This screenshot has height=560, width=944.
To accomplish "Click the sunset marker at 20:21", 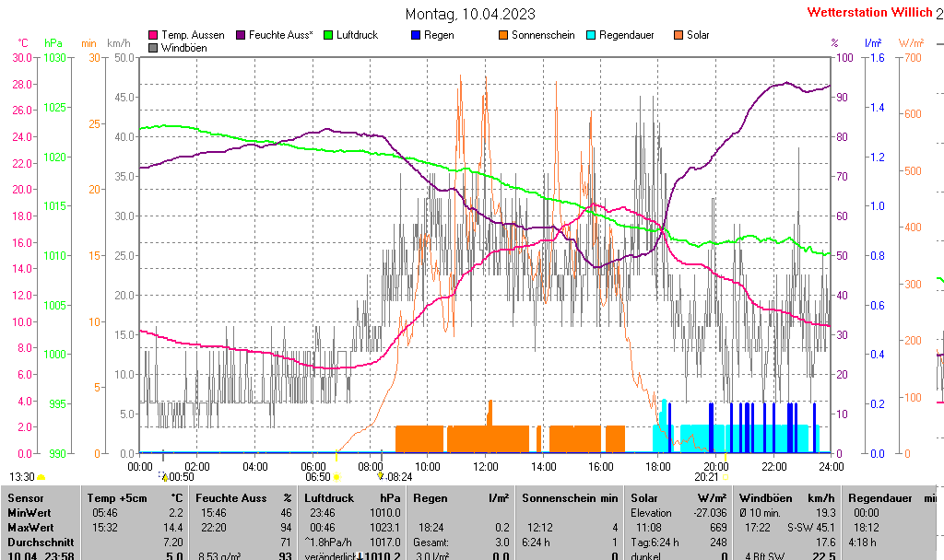I will [725, 477].
